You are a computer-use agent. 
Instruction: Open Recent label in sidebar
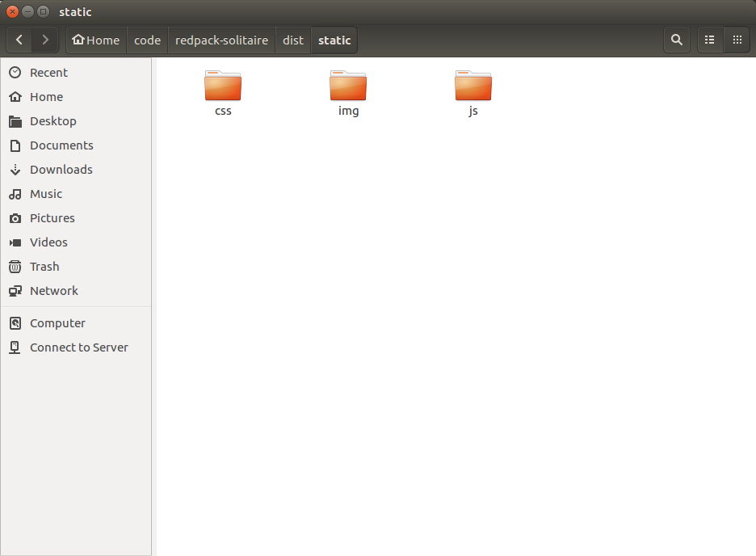click(x=48, y=73)
